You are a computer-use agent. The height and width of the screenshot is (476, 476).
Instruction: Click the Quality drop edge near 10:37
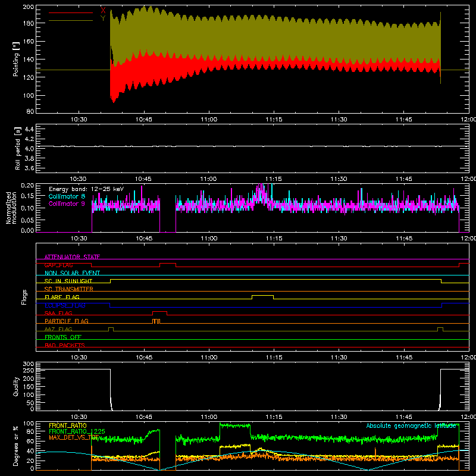tap(111, 390)
